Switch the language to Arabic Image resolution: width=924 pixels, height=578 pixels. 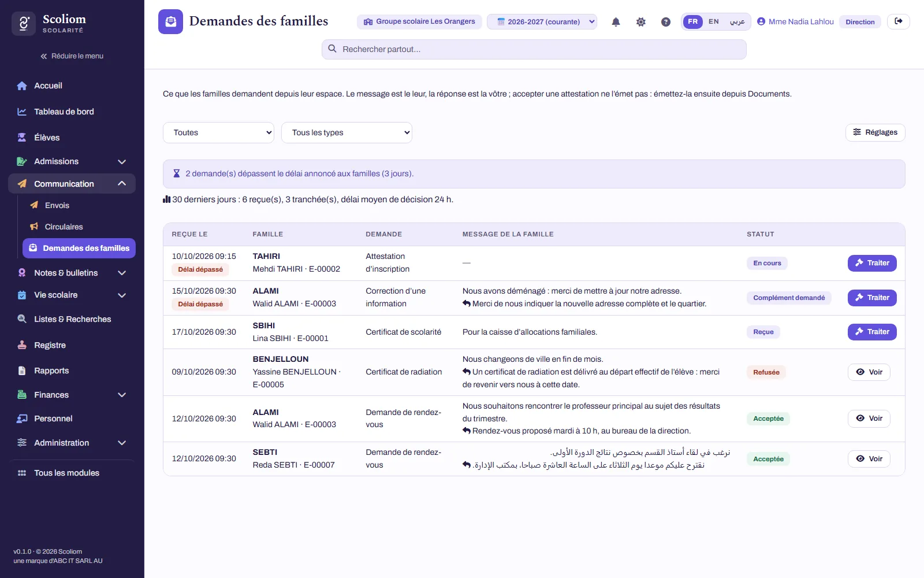pos(737,21)
